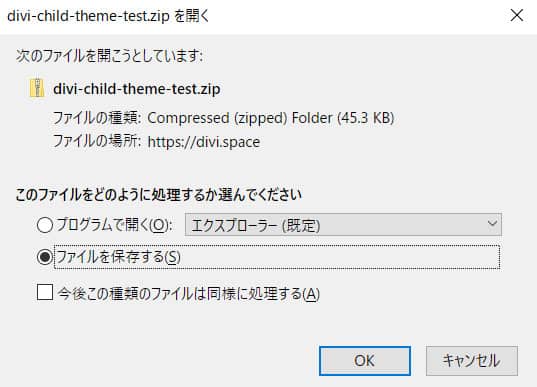Enable the 今後この種類のファイルは同様に処理する checkbox
This screenshot has height=387, width=537.
click(x=45, y=292)
